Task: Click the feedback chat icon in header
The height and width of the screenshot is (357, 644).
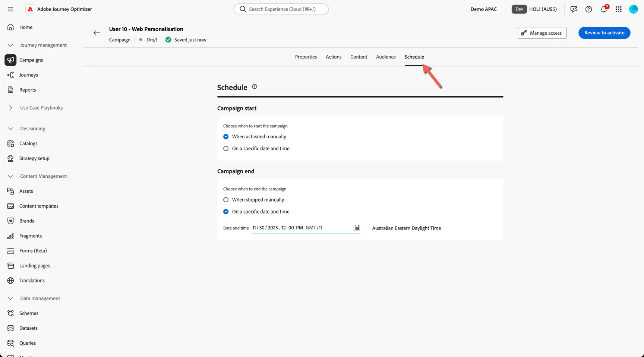Action: pyautogui.click(x=574, y=9)
